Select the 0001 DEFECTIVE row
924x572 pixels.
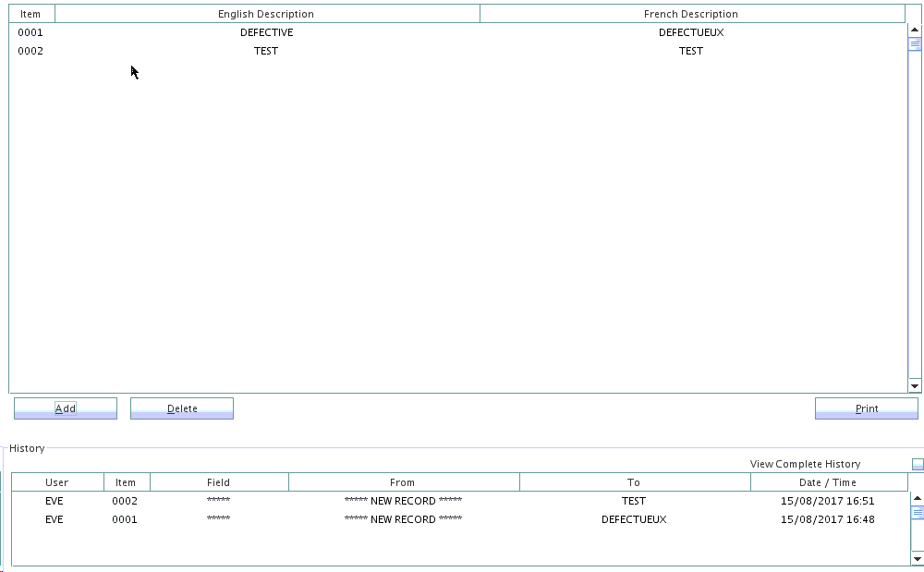click(266, 32)
